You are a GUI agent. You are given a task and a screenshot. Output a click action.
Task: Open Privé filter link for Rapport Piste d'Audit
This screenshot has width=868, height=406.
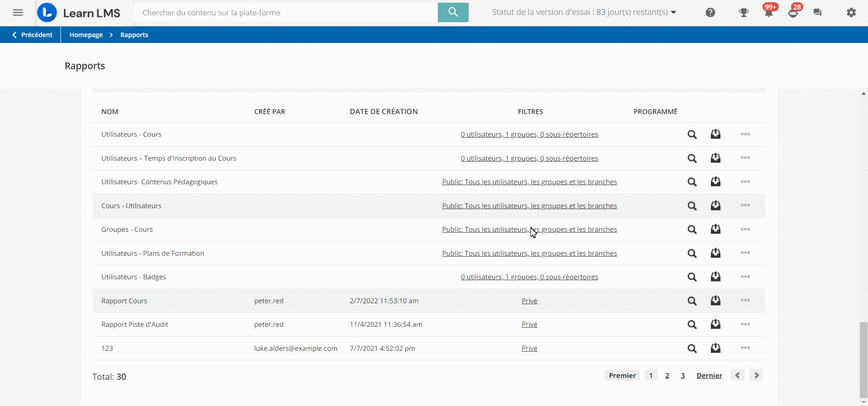click(x=529, y=325)
